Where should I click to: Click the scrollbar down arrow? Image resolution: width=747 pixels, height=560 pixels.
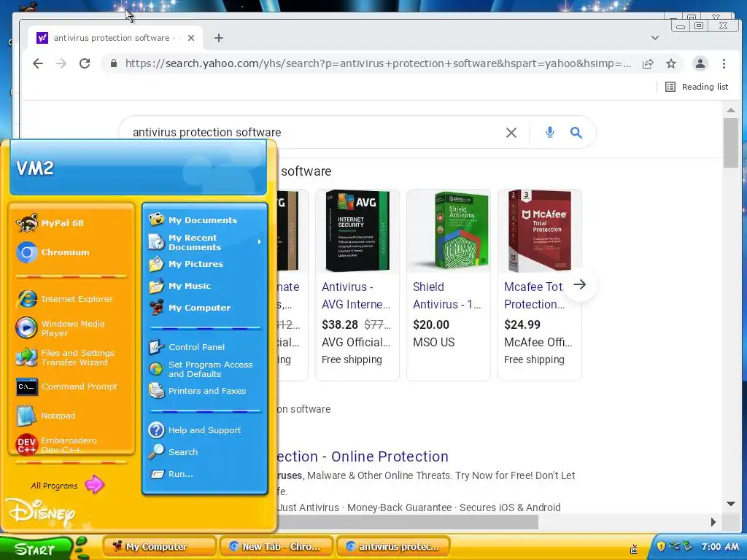tap(731, 504)
